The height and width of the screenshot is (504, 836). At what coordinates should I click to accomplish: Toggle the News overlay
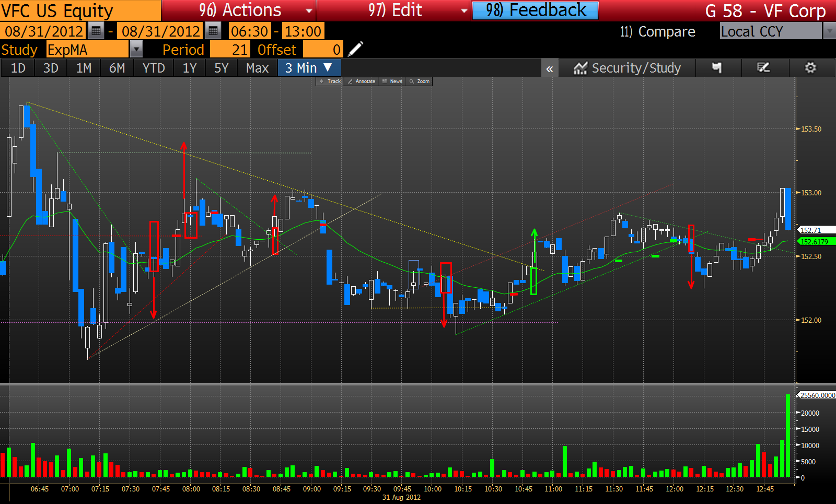pos(392,81)
